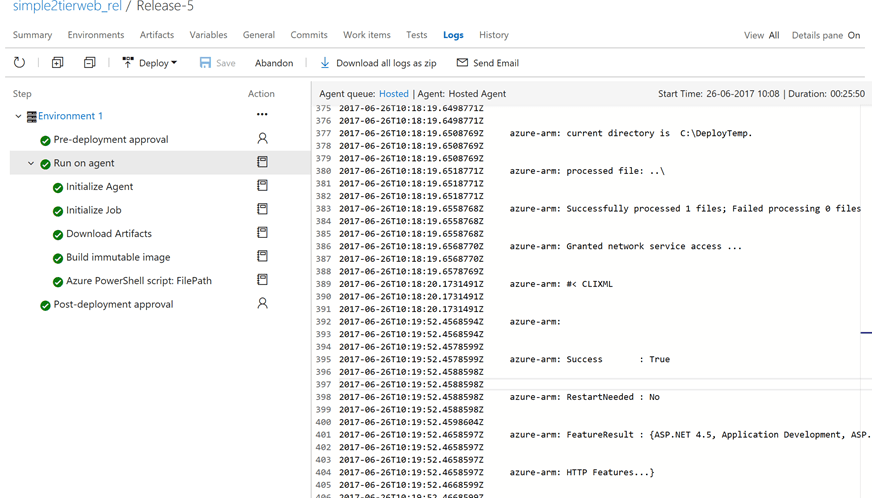Open log icon for Build immutable image

coord(262,257)
